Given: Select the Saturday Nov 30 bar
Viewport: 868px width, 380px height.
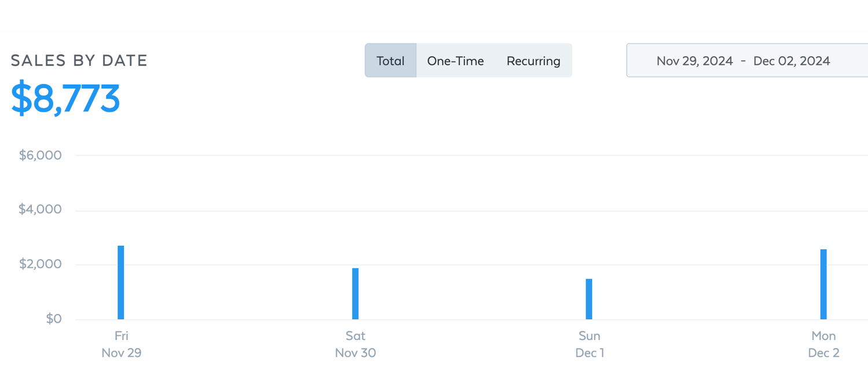Looking at the screenshot, I should tap(355, 293).
